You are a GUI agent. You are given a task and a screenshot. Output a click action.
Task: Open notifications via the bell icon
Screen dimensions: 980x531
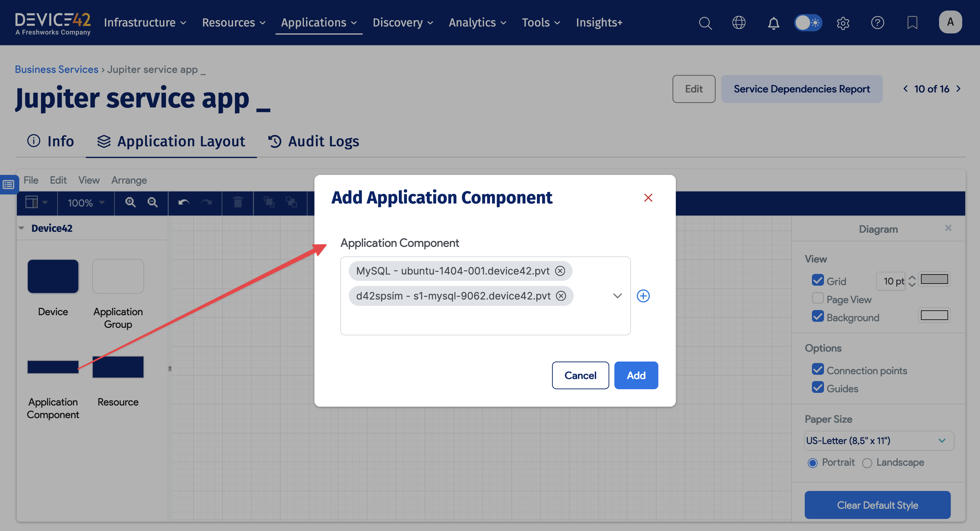(x=773, y=23)
